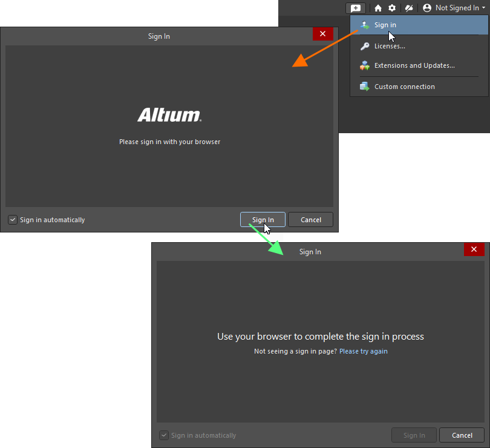Click the Please try again link
Viewport: 490px width, 448px height.
[x=364, y=351]
